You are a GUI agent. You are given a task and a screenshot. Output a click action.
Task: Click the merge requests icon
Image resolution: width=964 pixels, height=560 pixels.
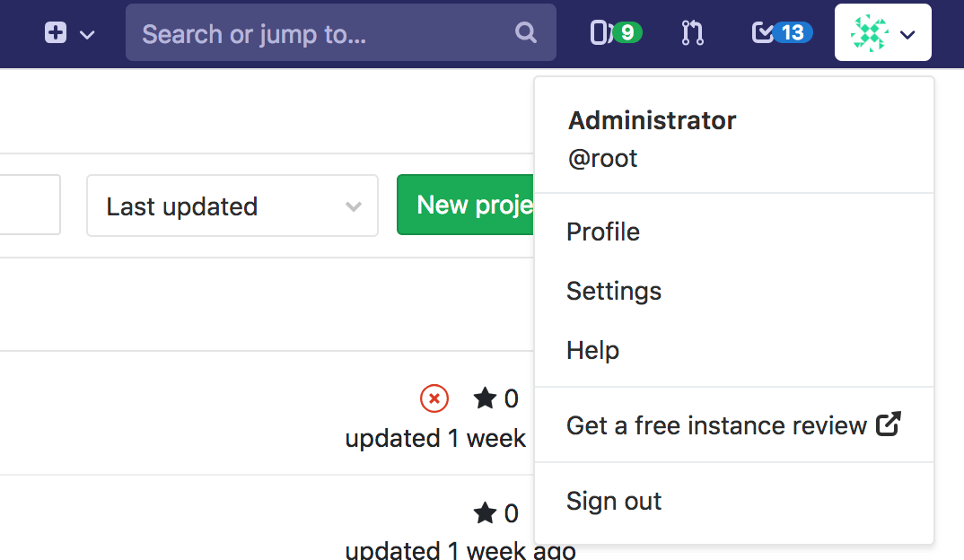click(692, 32)
